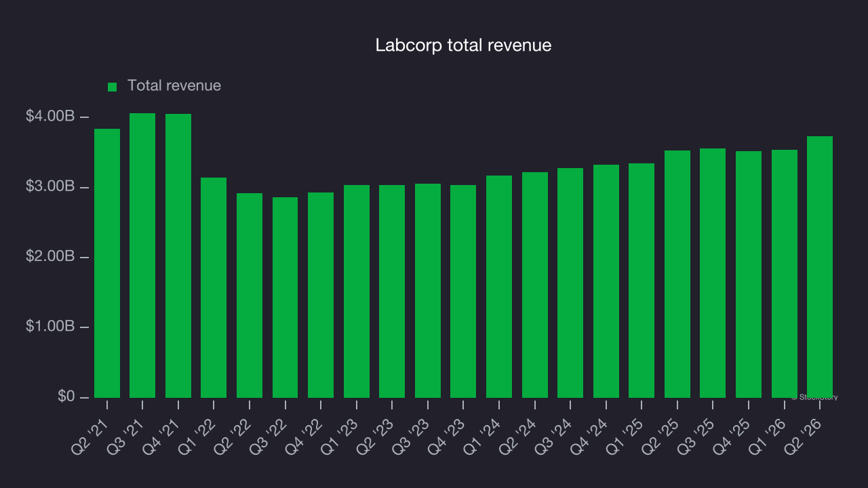Click the Q3 '24 revenue bar
Image resolution: width=868 pixels, height=488 pixels.
[x=570, y=283]
